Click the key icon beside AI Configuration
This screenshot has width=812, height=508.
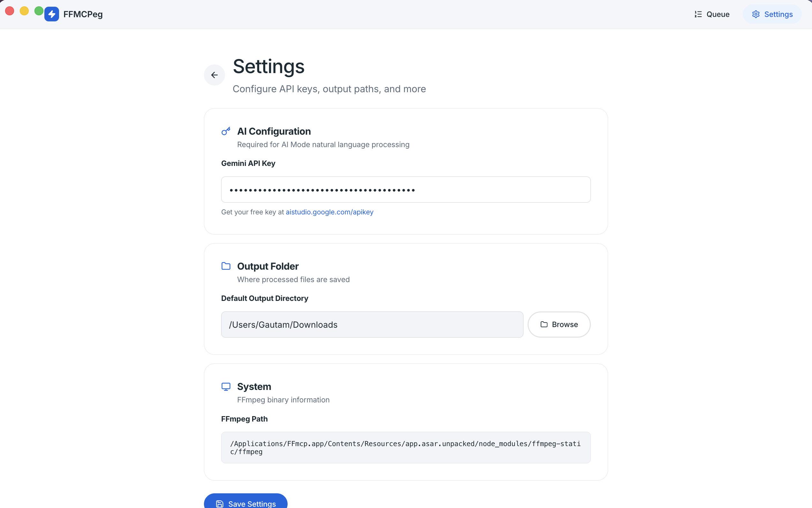point(226,131)
